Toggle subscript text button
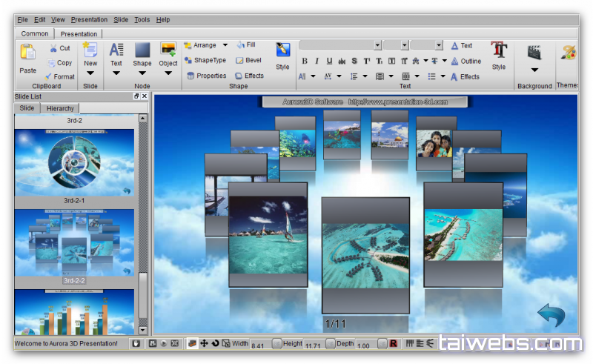 (x=380, y=61)
